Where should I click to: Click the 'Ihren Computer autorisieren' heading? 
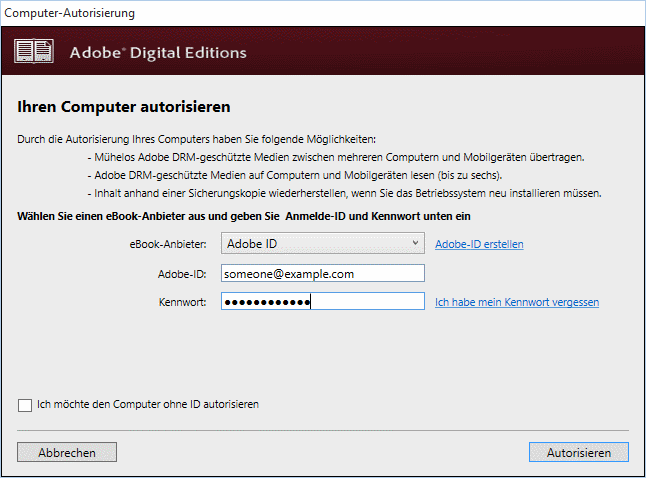click(124, 106)
